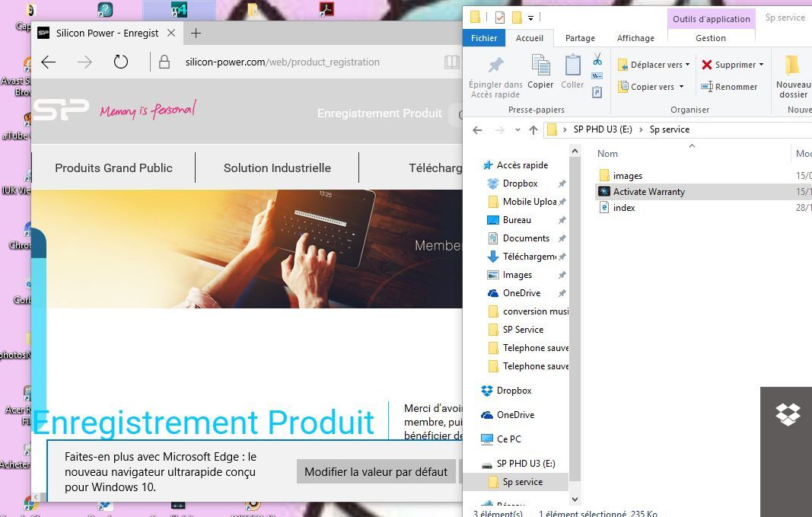Select the Activate Warranty application file
Image resolution: width=812 pixels, height=517 pixels.
point(649,192)
